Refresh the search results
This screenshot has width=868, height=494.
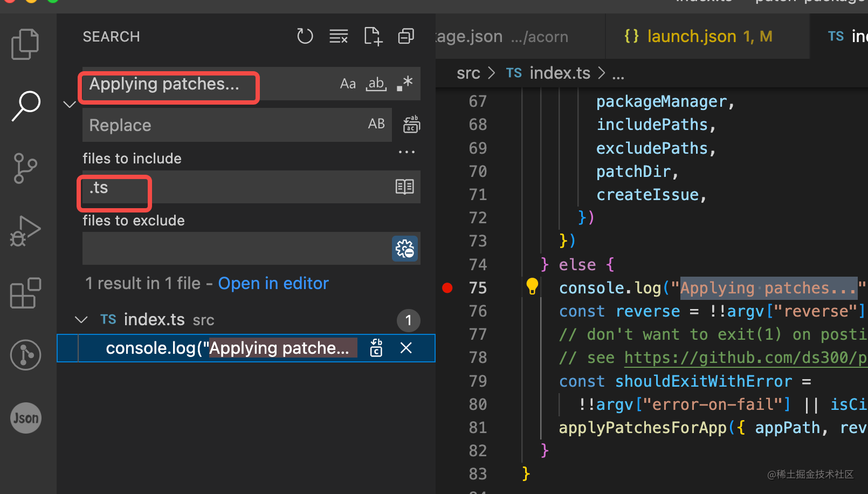(305, 37)
